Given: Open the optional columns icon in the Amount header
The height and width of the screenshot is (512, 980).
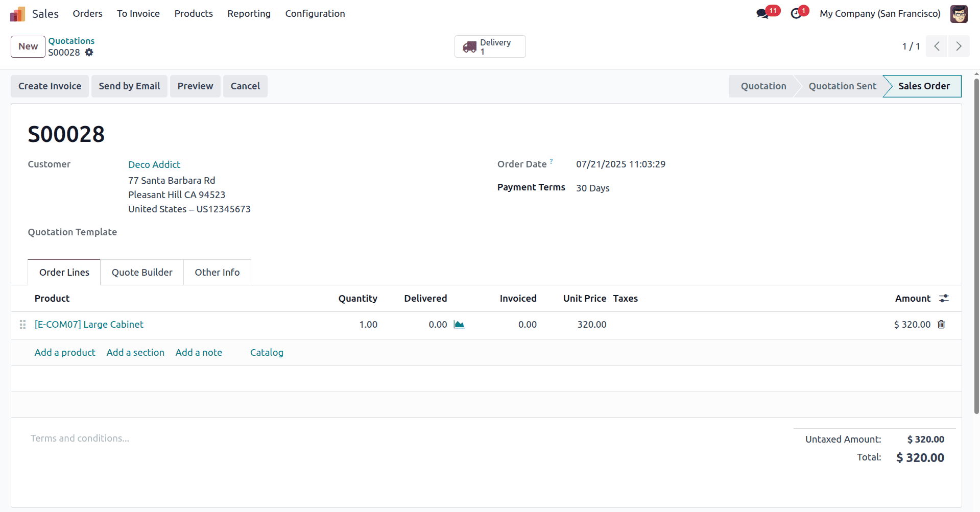Looking at the screenshot, I should click(943, 298).
